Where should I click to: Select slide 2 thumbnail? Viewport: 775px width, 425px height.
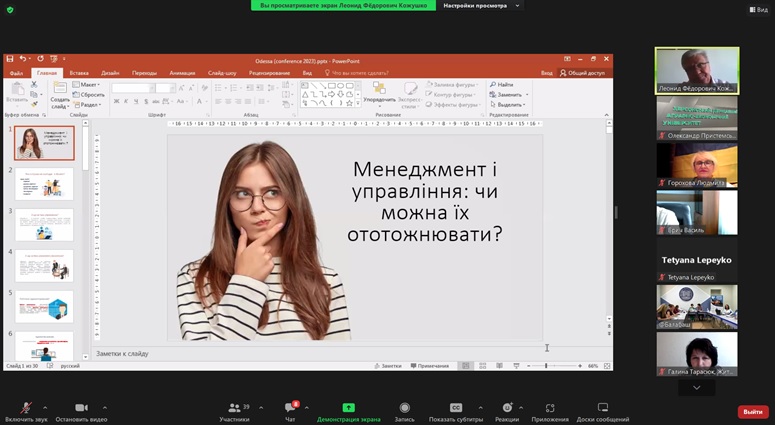tap(44, 184)
